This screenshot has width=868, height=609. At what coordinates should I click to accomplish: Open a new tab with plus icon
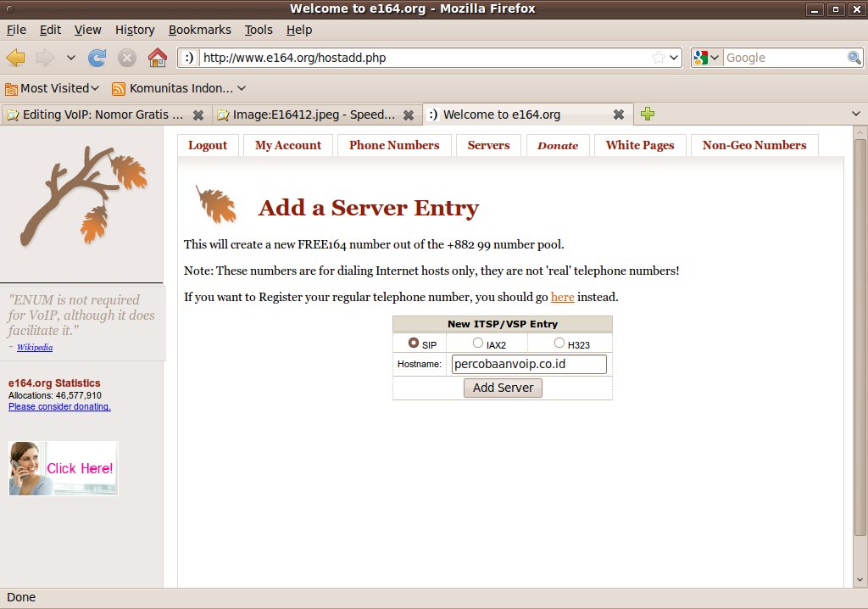[648, 115]
